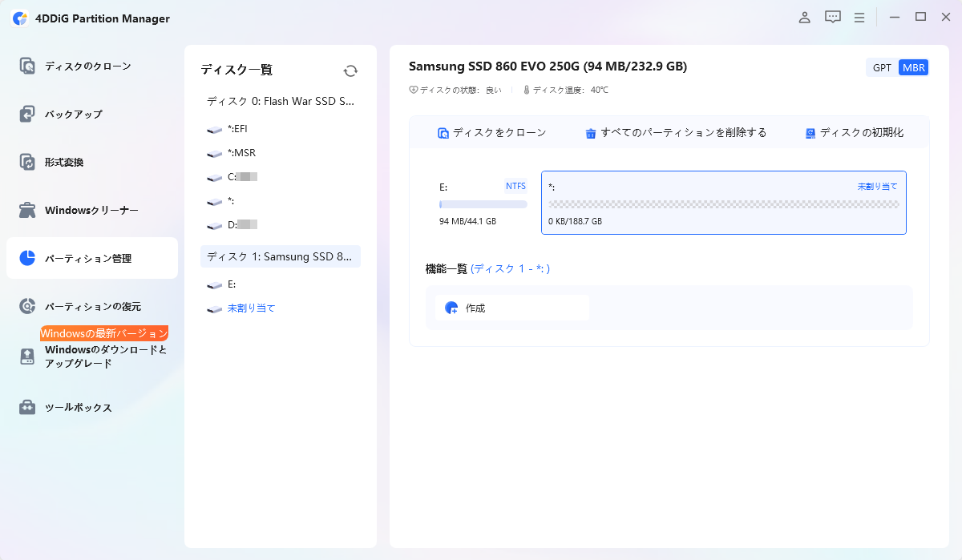The height and width of the screenshot is (560, 962).
Task: Click E: partition usage bar
Action: coord(483,204)
